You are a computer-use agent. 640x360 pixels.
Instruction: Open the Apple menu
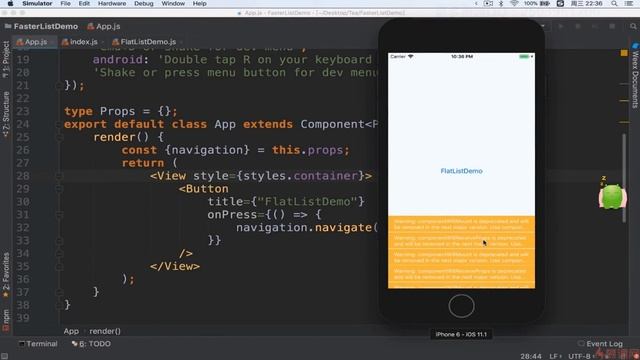(11, 3)
